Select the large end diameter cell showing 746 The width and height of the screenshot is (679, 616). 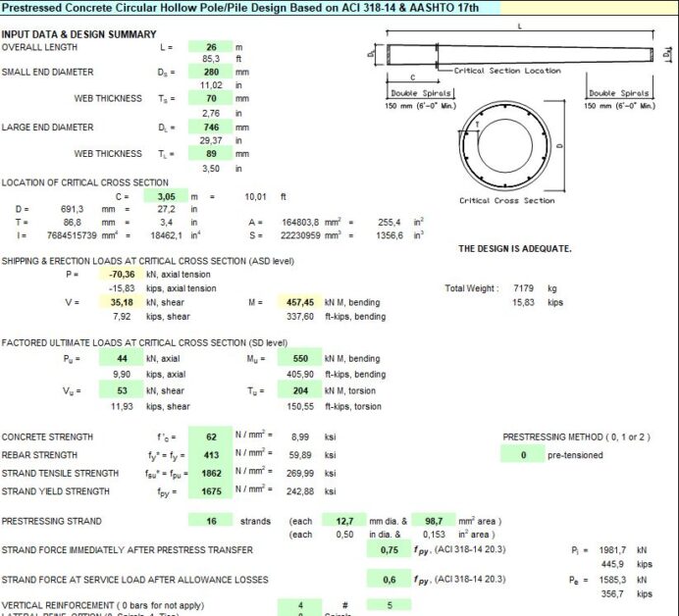211,128
